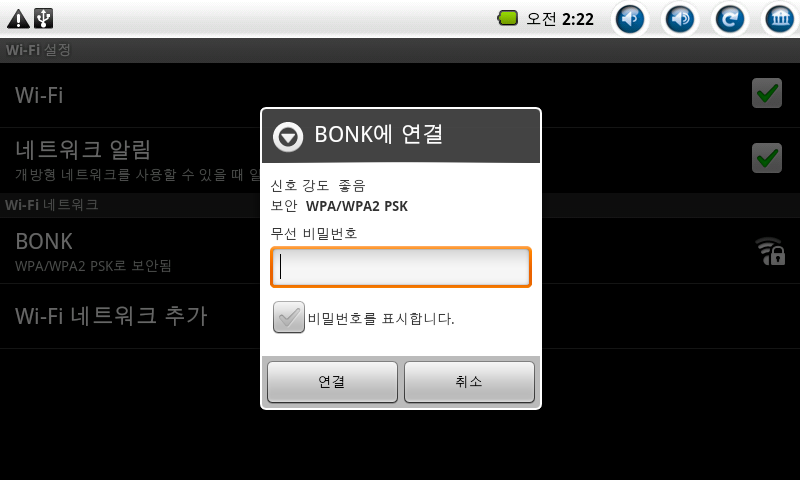The width and height of the screenshot is (800, 480).
Task: Open the warning triangle notification icon
Action: click(x=18, y=19)
